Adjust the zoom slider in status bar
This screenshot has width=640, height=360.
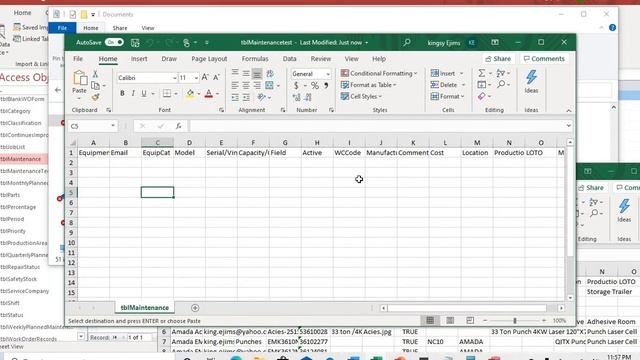(x=515, y=321)
